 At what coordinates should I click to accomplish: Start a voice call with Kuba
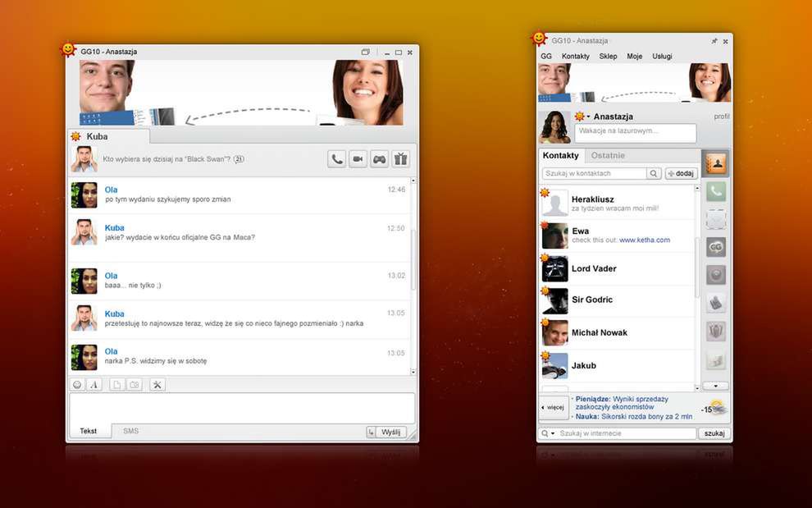click(x=336, y=159)
